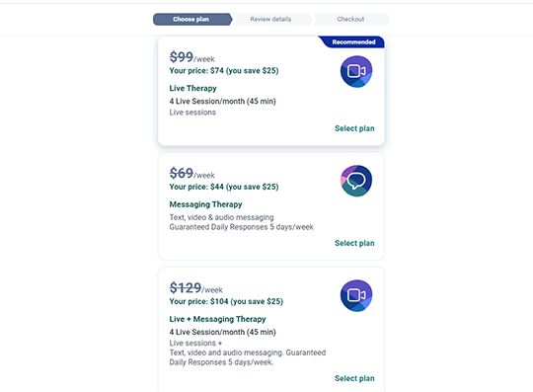Image resolution: width=533 pixels, height=392 pixels.
Task: Click the Live Therapy video camera icon
Action: [x=356, y=71]
